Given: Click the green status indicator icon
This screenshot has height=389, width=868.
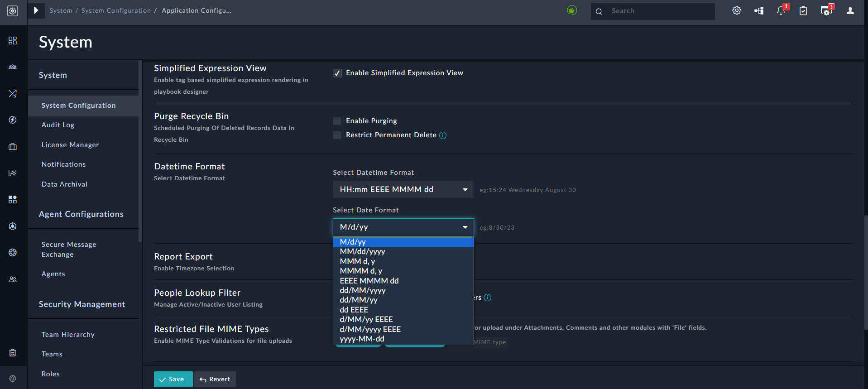Looking at the screenshot, I should coord(572,10).
